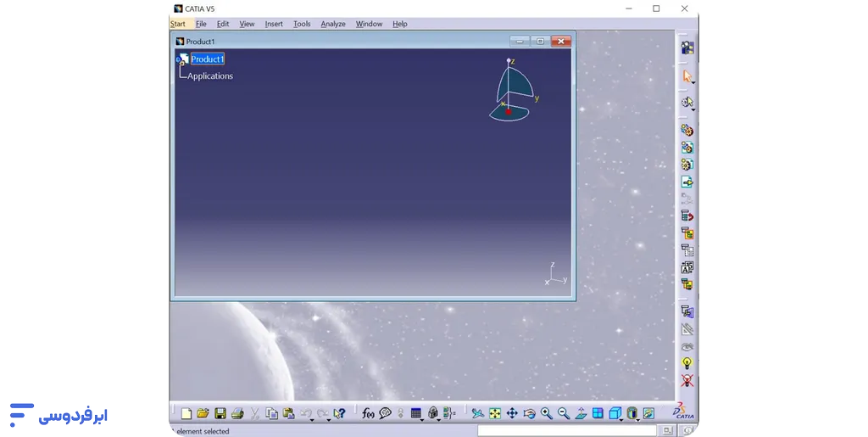Image resolution: width=868 pixels, height=437 pixels.
Task: Click the command input field in status bar
Action: coord(568,431)
